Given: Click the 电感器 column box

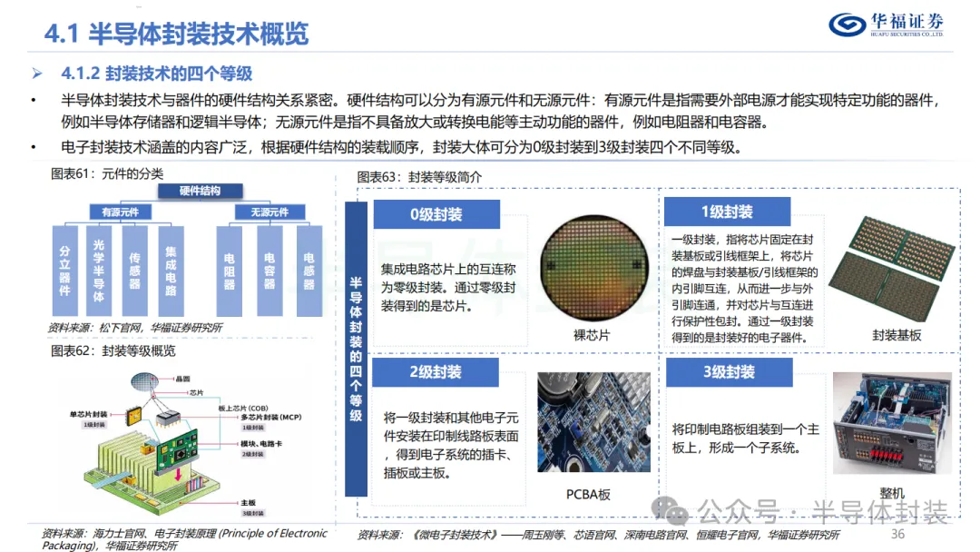Looking at the screenshot, I should pos(309,271).
